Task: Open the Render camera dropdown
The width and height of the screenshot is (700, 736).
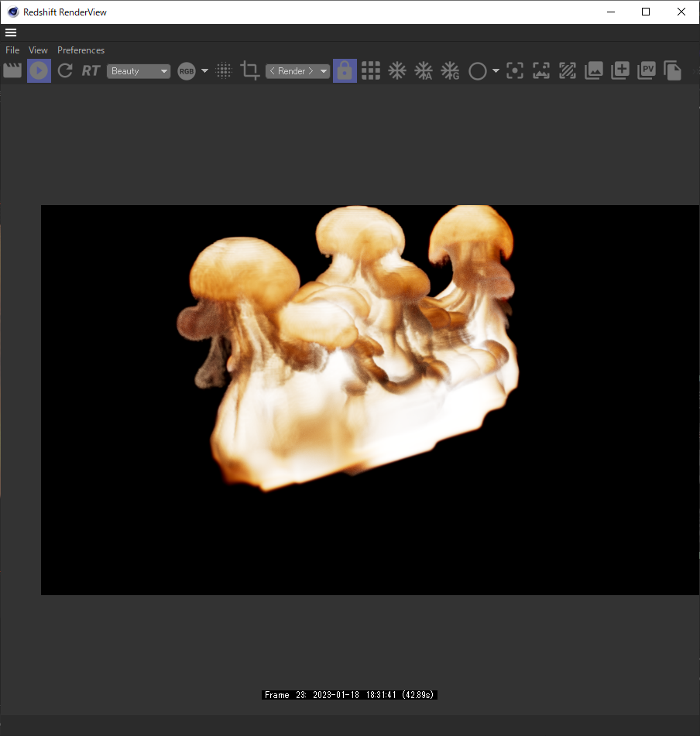Action: tap(297, 70)
